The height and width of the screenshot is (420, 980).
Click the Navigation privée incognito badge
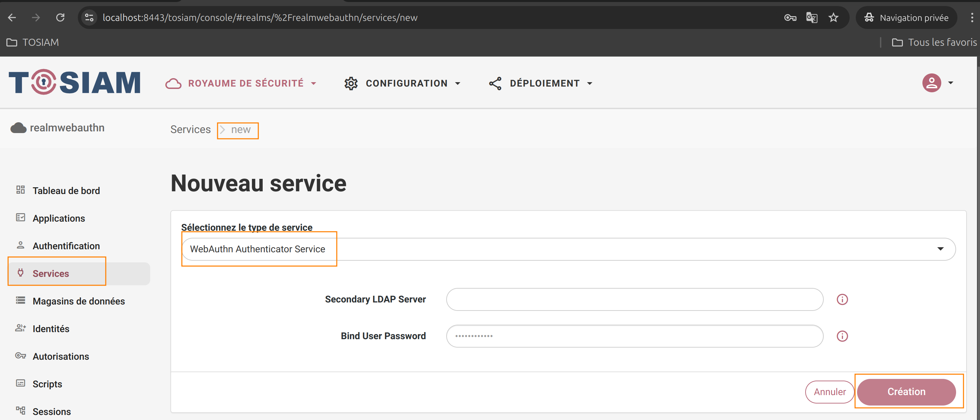click(x=907, y=18)
